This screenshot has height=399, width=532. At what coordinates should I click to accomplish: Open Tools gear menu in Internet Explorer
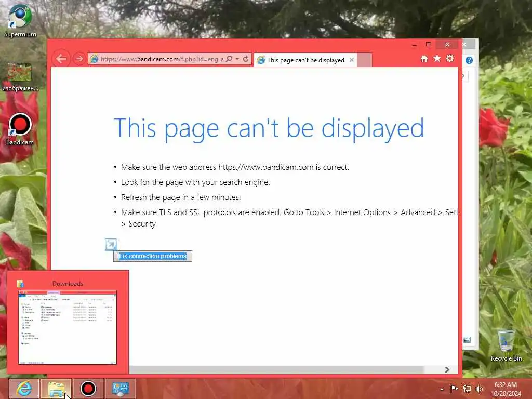tap(450, 58)
